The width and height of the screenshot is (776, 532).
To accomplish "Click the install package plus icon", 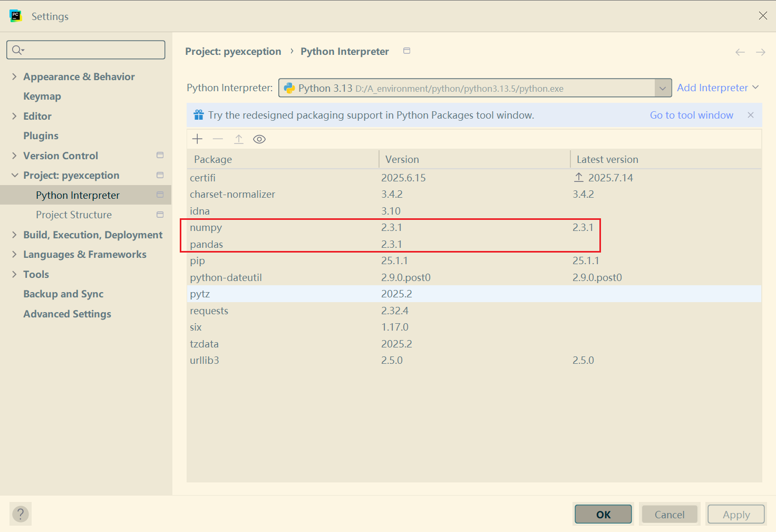I will pyautogui.click(x=198, y=139).
